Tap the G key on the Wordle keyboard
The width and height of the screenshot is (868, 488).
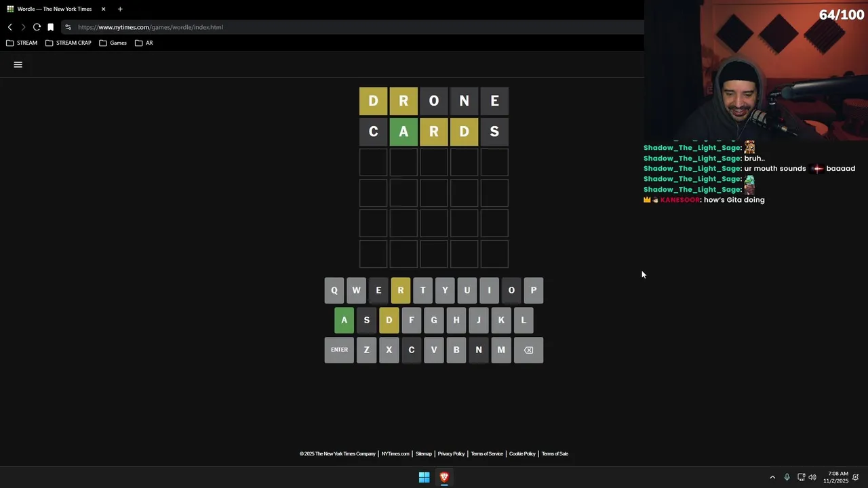coord(434,320)
